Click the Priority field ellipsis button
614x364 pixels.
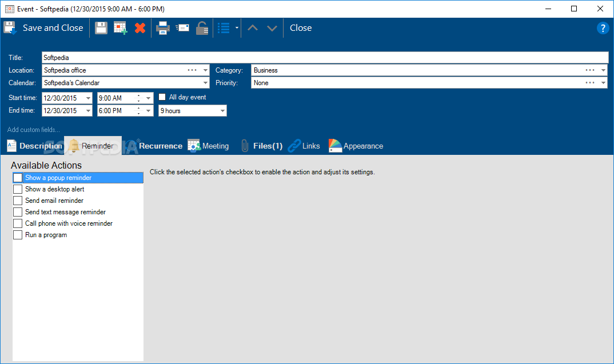[590, 83]
